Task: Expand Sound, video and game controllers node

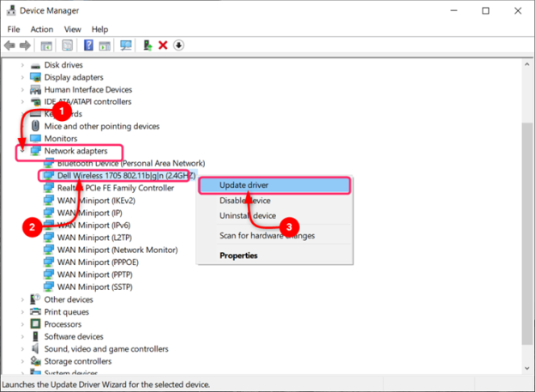Action: [x=22, y=348]
